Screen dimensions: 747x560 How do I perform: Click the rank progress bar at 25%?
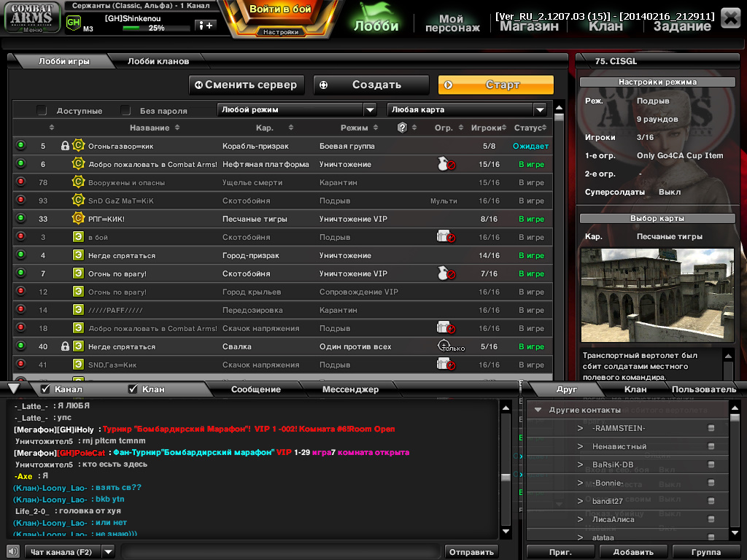point(155,28)
